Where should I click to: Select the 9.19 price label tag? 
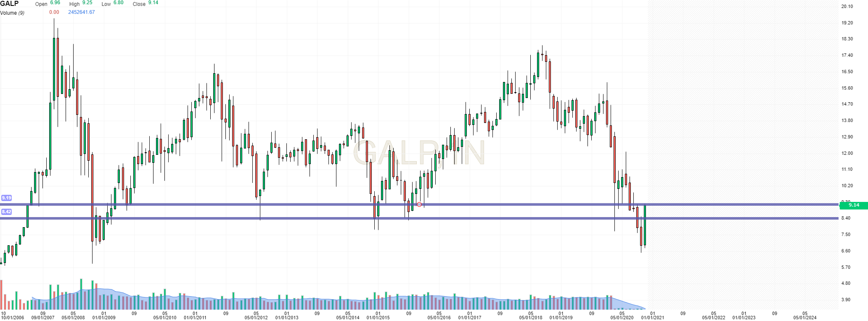click(x=6, y=198)
